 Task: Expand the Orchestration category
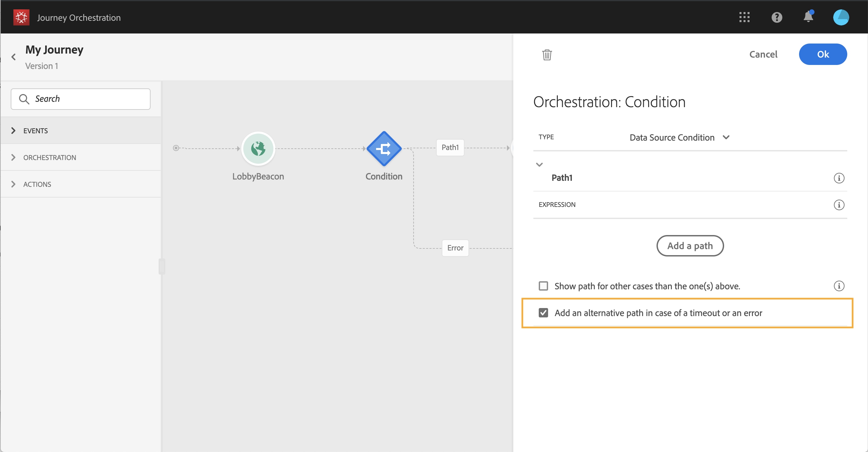13,157
